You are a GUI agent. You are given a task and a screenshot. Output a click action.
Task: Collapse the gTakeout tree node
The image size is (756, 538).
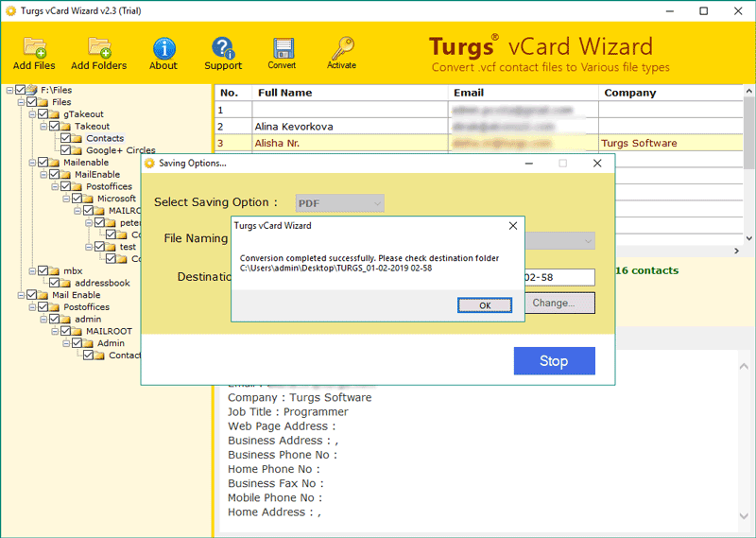click(x=32, y=114)
